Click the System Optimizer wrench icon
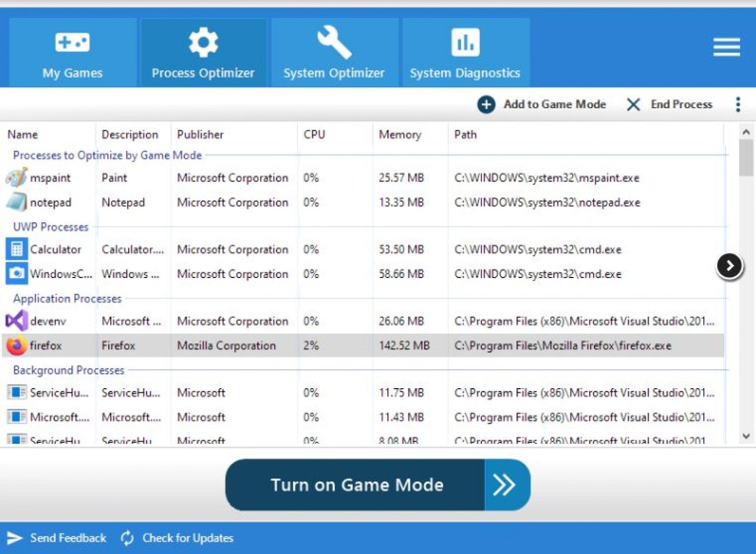Image resolution: width=756 pixels, height=554 pixels. [334, 42]
